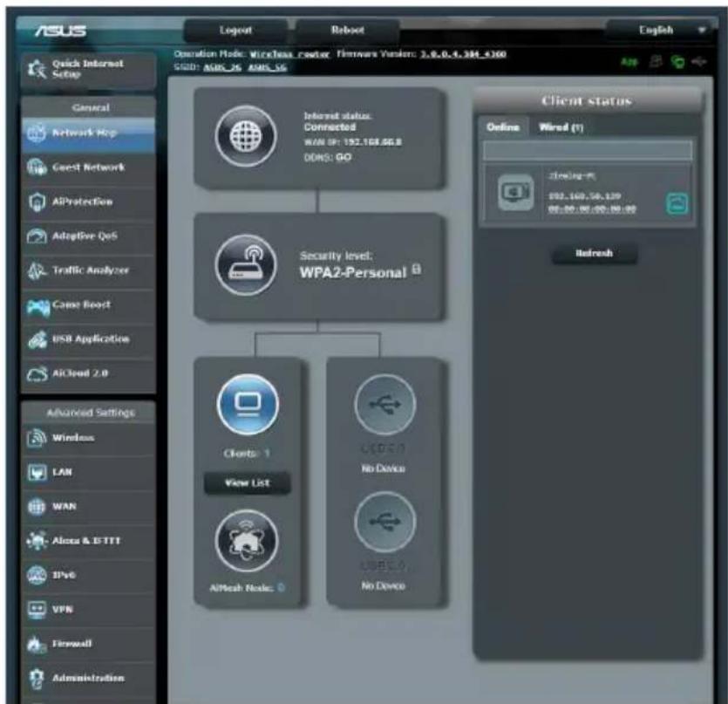Image resolution: width=728 pixels, height=704 pixels.
Task: Click the green client connection icon
Action: [677, 203]
